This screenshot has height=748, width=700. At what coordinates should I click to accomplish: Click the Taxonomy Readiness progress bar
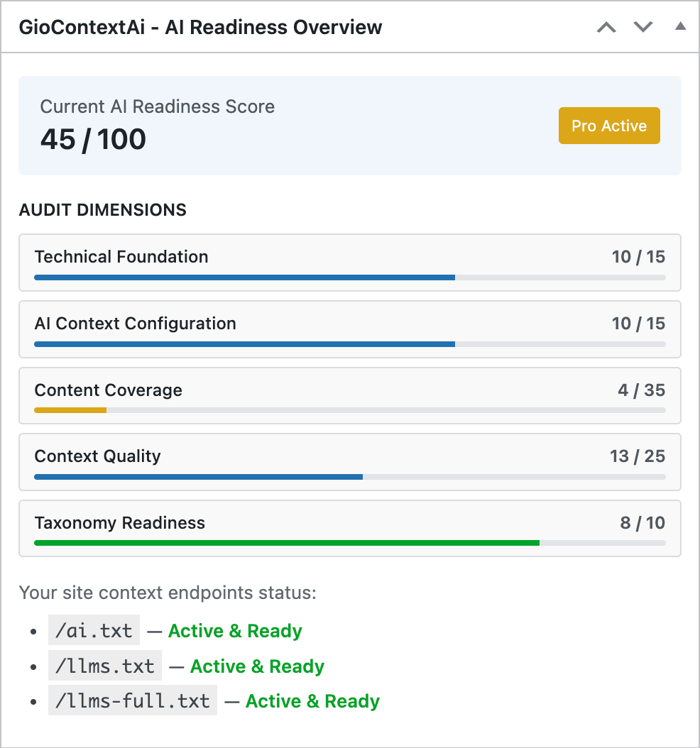350,543
